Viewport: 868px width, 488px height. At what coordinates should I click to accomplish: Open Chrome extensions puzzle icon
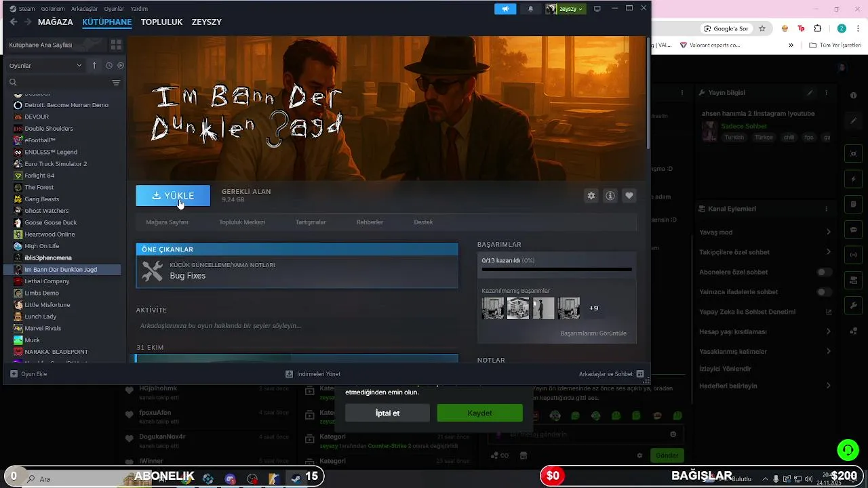(818, 28)
